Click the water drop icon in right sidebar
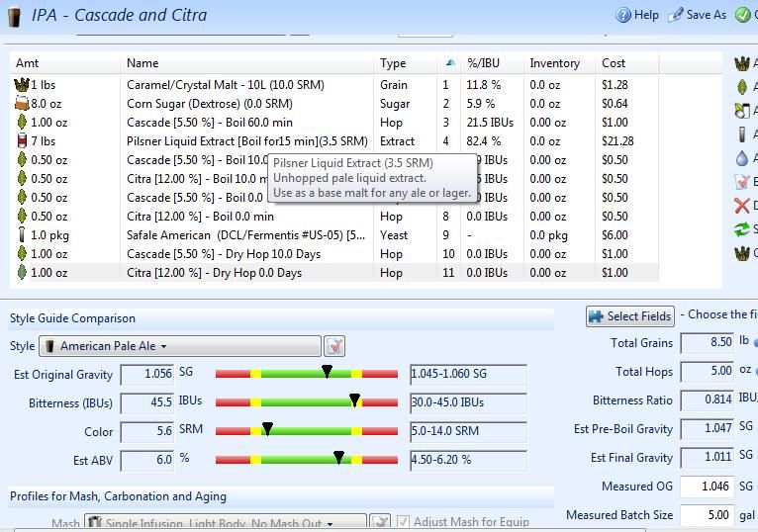This screenshot has width=758, height=532. (x=742, y=158)
